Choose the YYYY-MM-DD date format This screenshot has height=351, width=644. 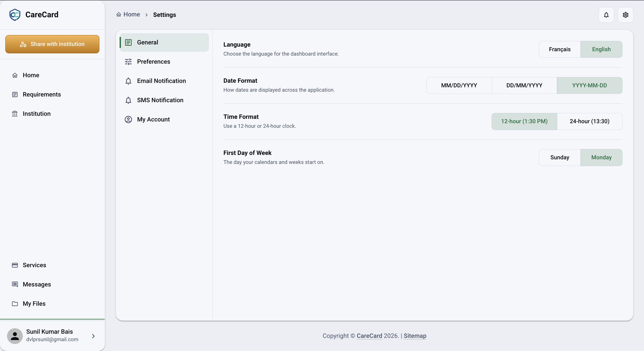pos(589,85)
